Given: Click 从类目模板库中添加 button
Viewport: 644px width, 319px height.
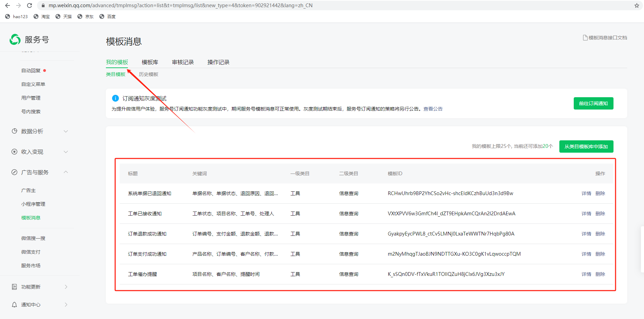Looking at the screenshot, I should 586,146.
